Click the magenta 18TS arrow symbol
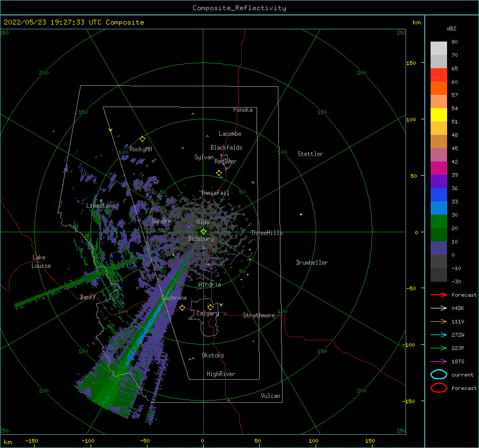This screenshot has width=479, height=448. [439, 362]
